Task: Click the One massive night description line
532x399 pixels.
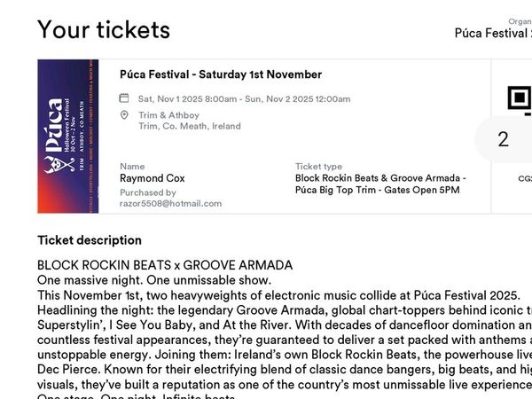Action: coord(154,279)
